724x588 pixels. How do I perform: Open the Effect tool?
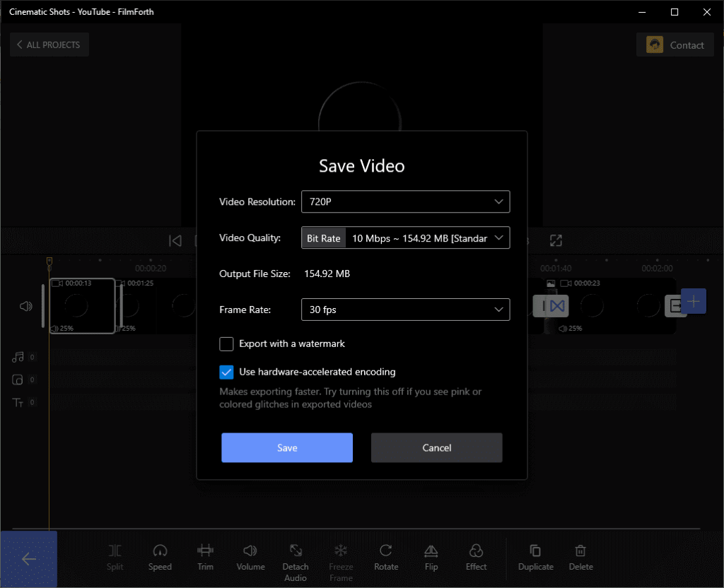(476, 558)
